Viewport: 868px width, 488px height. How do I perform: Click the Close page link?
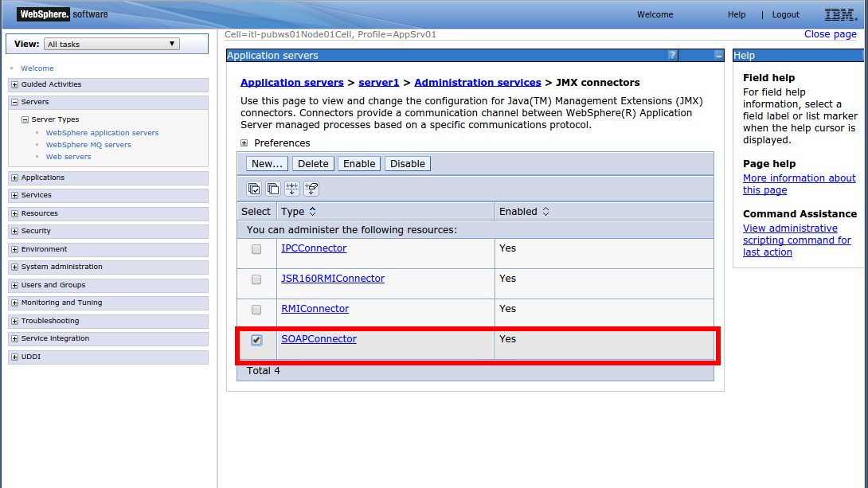click(x=831, y=33)
